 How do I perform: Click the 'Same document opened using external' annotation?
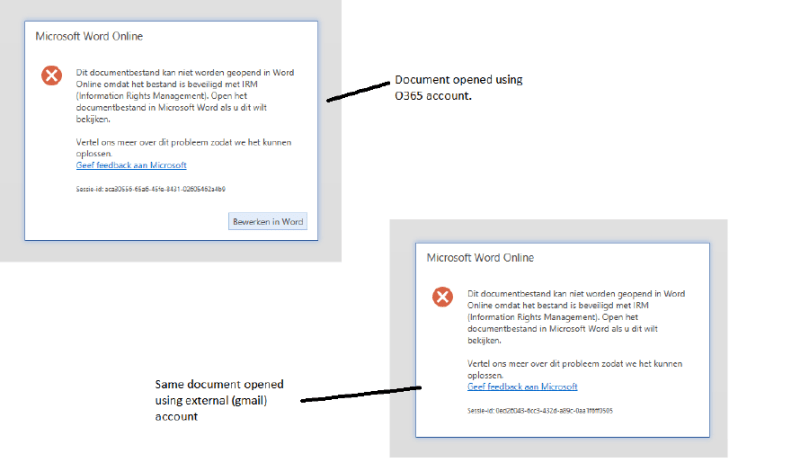219,400
